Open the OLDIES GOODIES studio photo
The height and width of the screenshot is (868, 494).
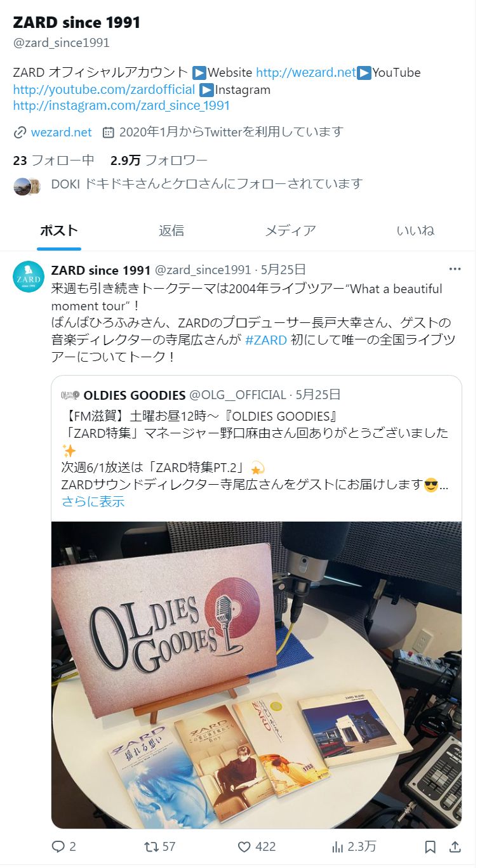257,675
